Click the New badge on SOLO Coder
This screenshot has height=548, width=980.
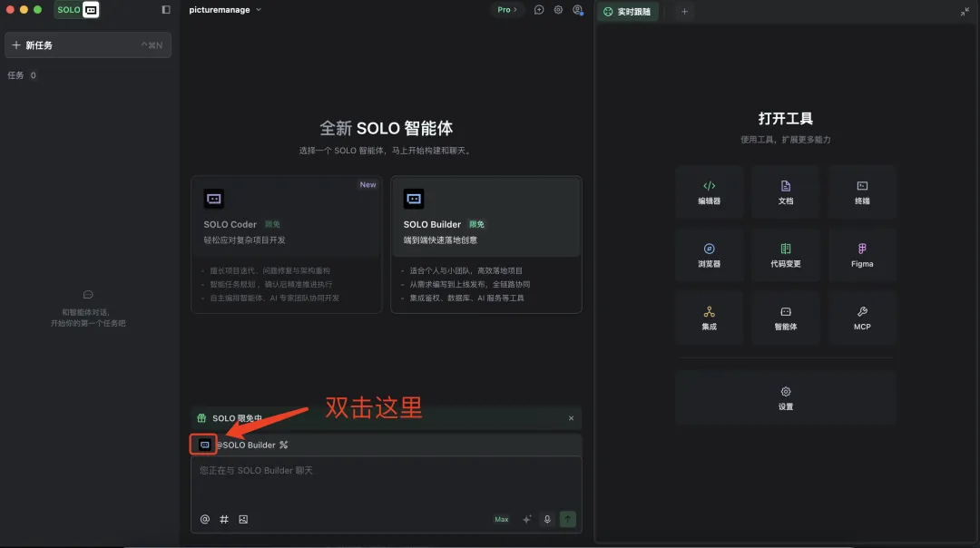[367, 184]
